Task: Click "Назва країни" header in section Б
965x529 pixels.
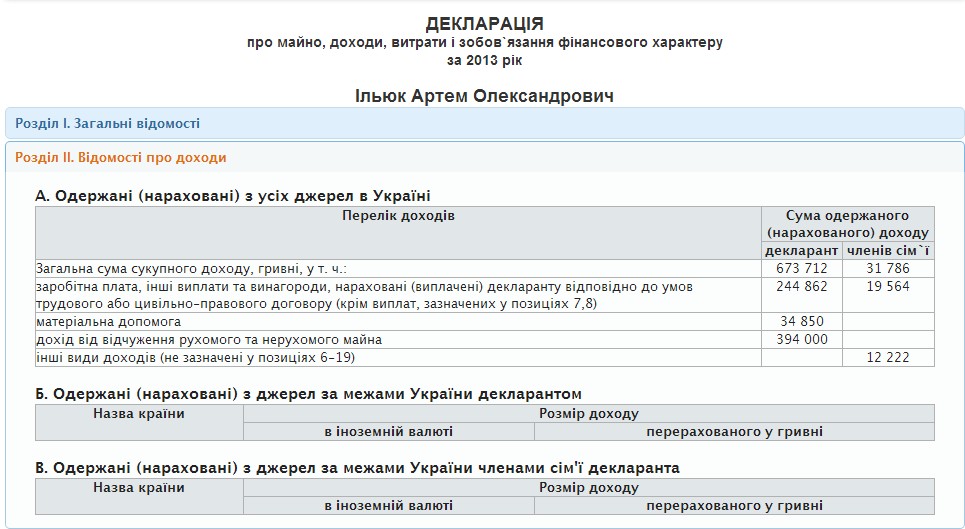Action: pos(139,413)
